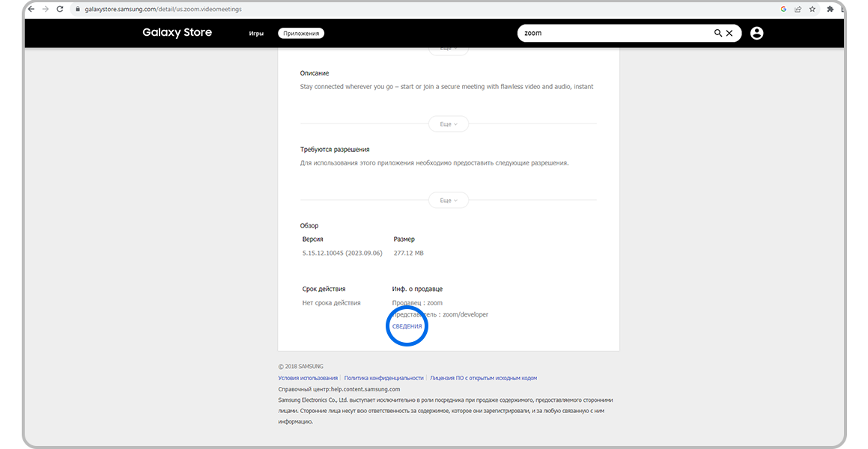Clear the search with the X icon
868x449 pixels.
click(729, 33)
